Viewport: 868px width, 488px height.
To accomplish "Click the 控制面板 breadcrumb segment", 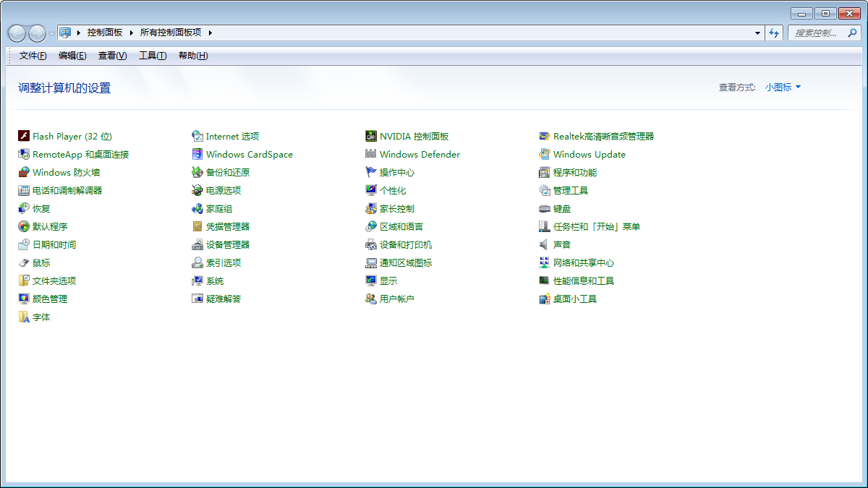I will (105, 33).
